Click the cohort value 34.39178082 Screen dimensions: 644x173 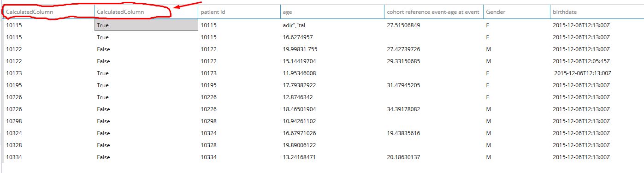(x=403, y=109)
